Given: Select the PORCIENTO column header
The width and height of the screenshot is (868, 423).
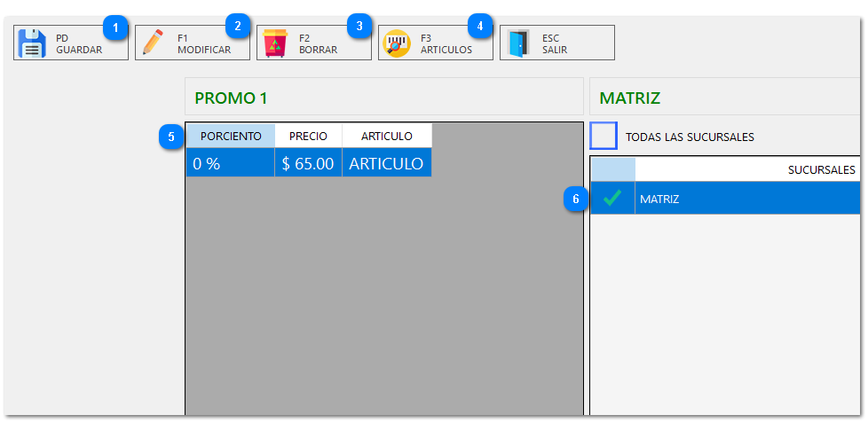Looking at the screenshot, I should tap(231, 136).
